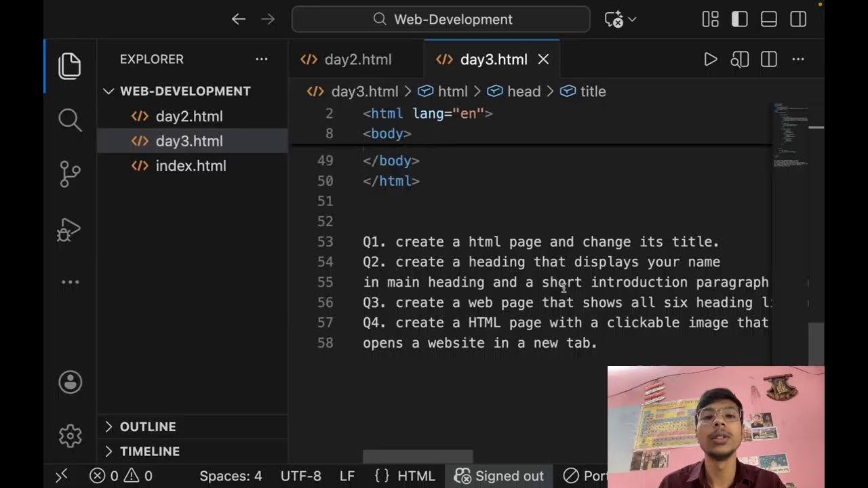This screenshot has width=868, height=488.
Task: Open index.html in the explorer
Action: pos(193,166)
